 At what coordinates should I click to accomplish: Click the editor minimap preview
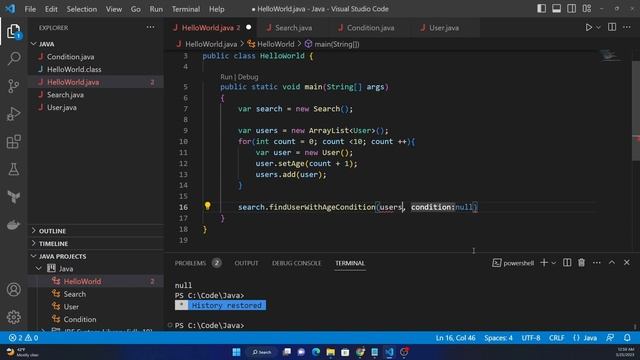(x=610, y=56)
